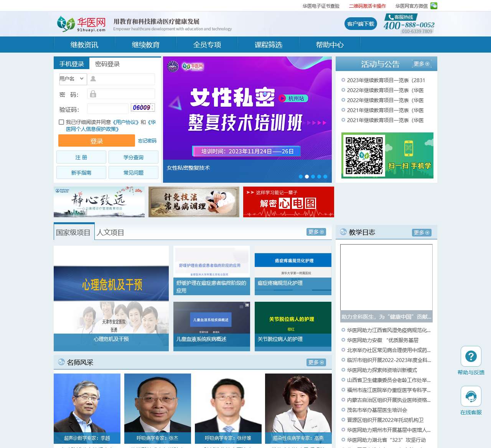
Task: Click the orange 登录 button
Action: point(97,141)
